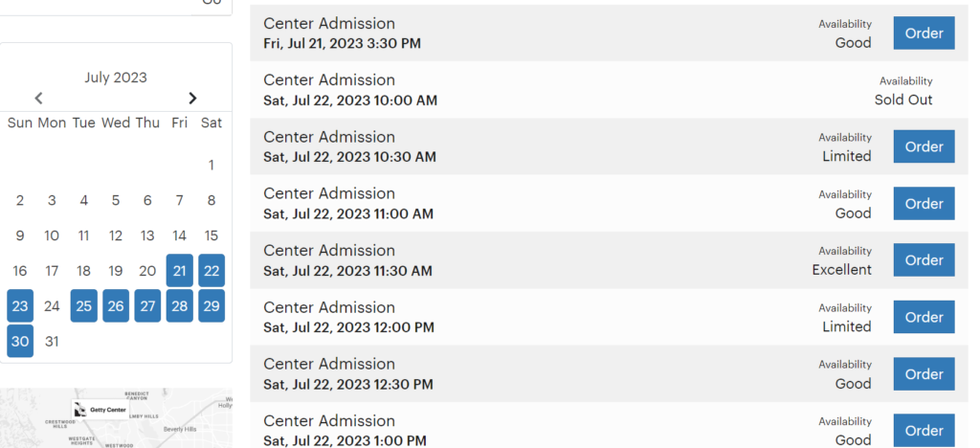980x448 pixels.
Task: Order Center Admission at 1:00 PM
Action: (924, 431)
